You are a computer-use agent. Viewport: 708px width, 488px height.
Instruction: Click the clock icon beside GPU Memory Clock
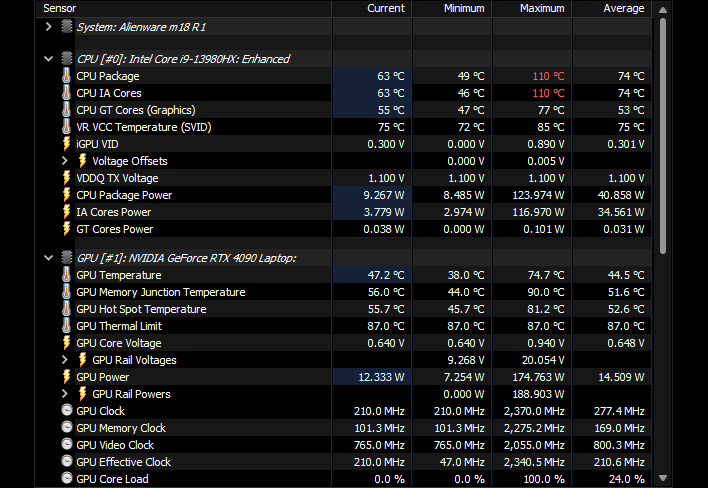click(x=66, y=428)
